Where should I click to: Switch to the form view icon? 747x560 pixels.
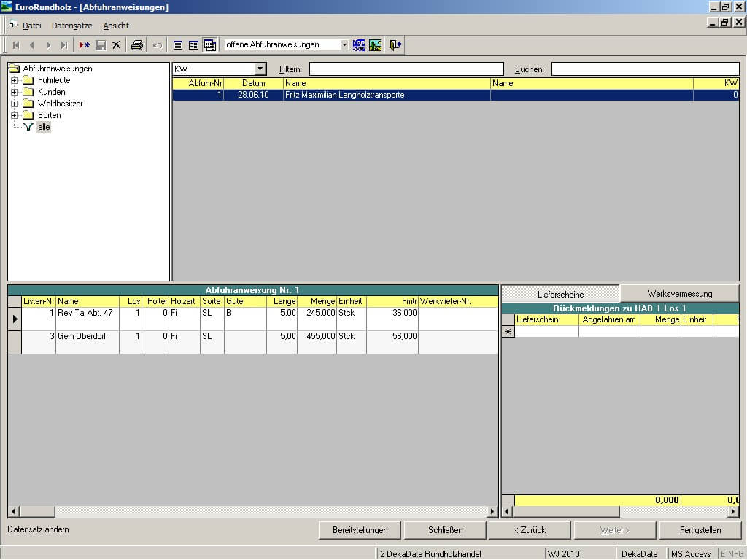pos(193,45)
